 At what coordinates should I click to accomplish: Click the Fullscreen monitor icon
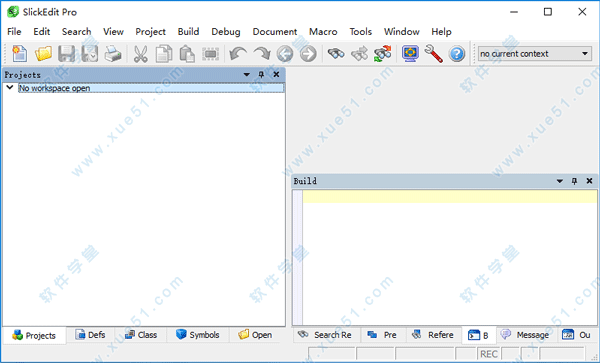[x=410, y=54]
